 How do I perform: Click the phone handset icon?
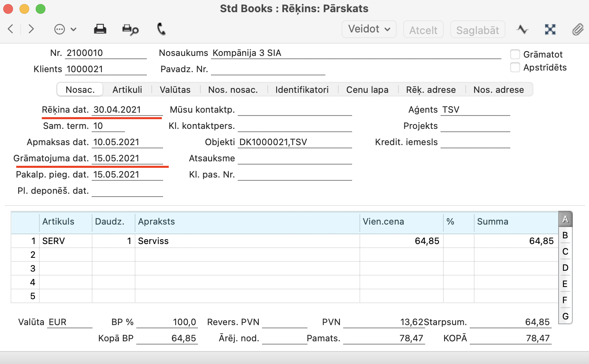[x=161, y=29]
